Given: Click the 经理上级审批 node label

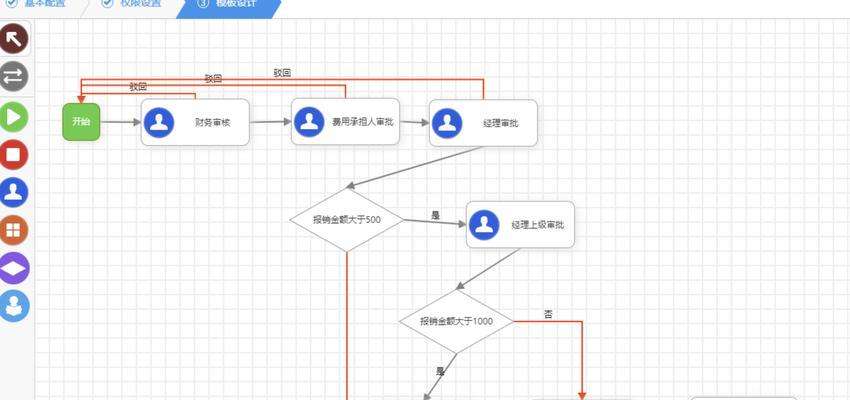Looking at the screenshot, I should click(x=537, y=225).
